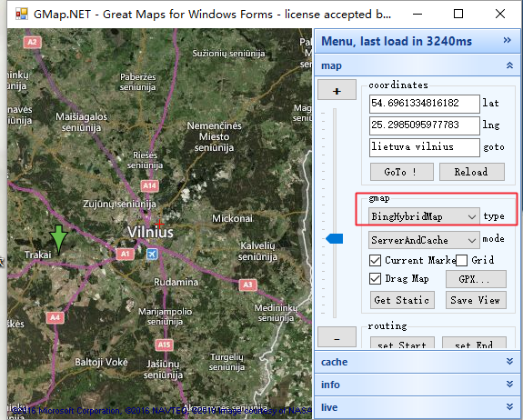Click the red cross center marker
Viewport: 523px width, 420px height.
click(x=160, y=224)
